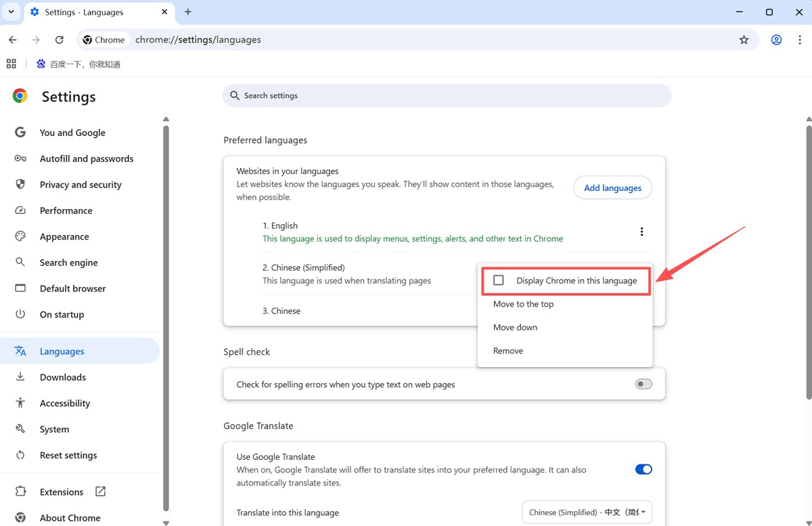Check Display Chrome in this language
The width and height of the screenshot is (812, 526).
(499, 280)
